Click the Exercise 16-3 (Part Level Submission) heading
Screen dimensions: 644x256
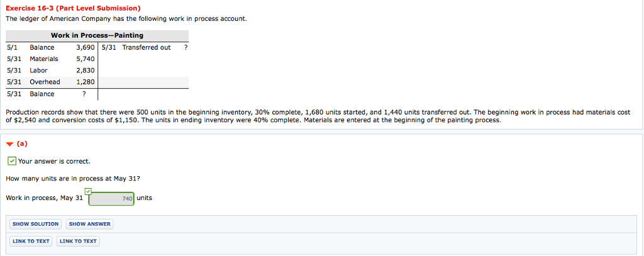72,8
